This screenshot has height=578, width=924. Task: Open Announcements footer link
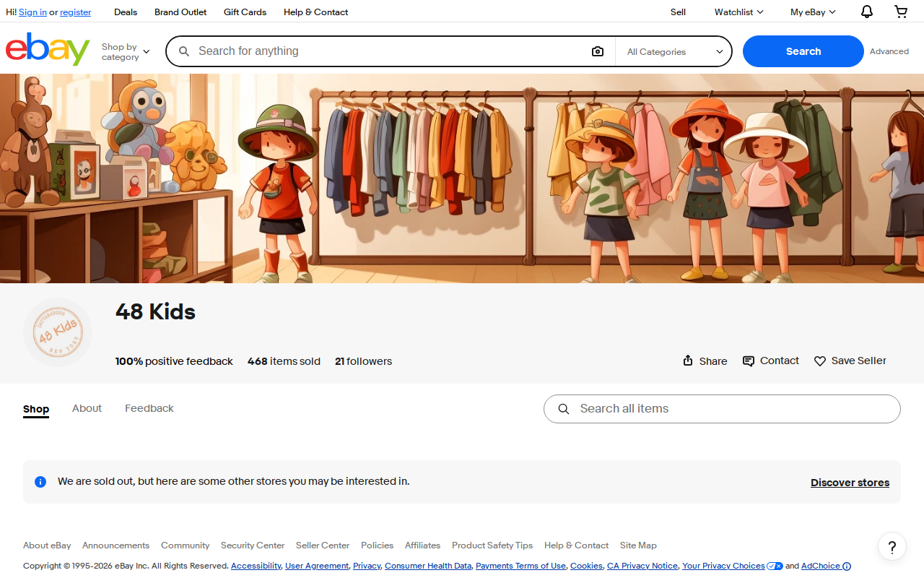point(115,545)
